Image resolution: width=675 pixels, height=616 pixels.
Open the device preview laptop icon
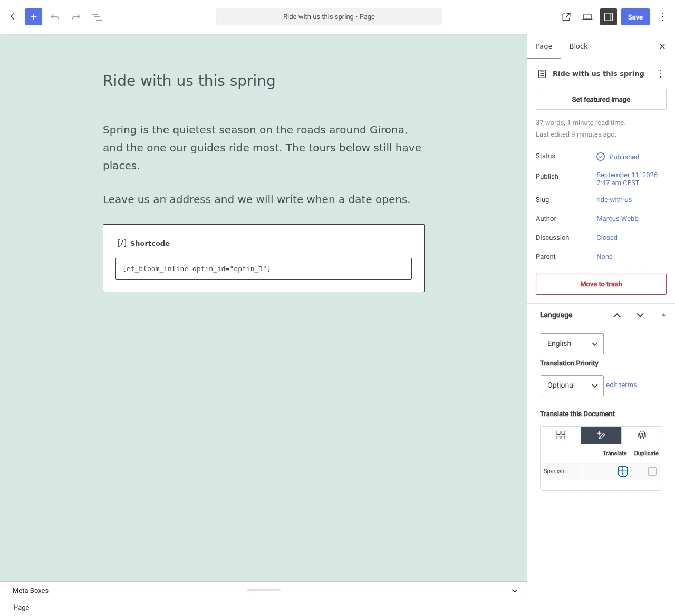pos(587,17)
